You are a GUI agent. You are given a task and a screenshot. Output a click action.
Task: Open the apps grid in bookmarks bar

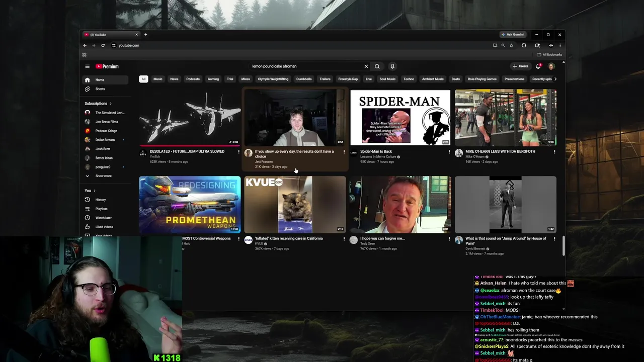click(85, 55)
